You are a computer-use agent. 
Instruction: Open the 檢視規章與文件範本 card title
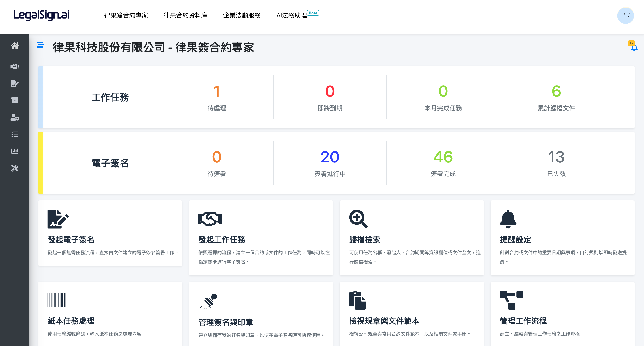[384, 321]
